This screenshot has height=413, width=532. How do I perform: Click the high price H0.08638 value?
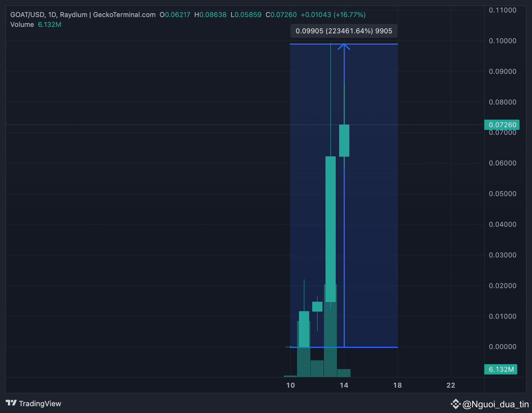click(x=210, y=14)
